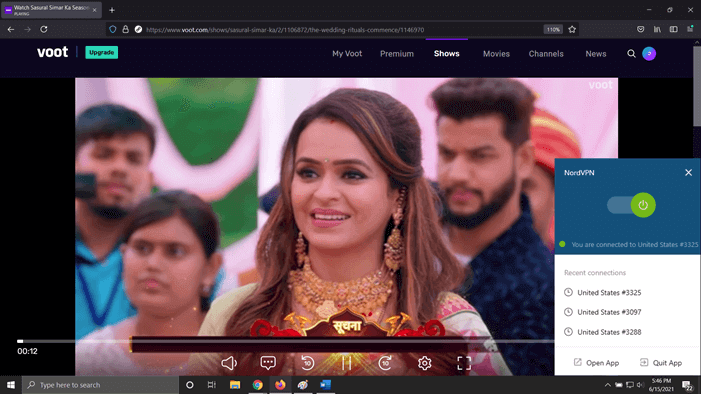Open File Explorer from taskbar
Viewport: 701px width, 394px height.
[235, 385]
